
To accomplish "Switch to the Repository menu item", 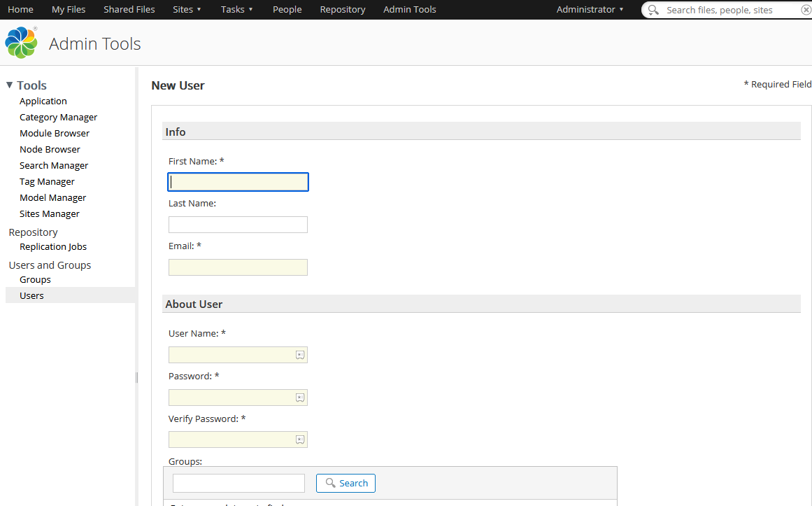I will (x=342, y=9).
